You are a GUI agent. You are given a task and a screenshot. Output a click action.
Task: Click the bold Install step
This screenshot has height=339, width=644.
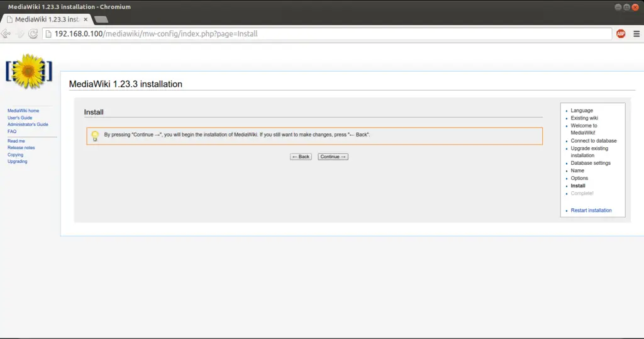pyautogui.click(x=578, y=186)
